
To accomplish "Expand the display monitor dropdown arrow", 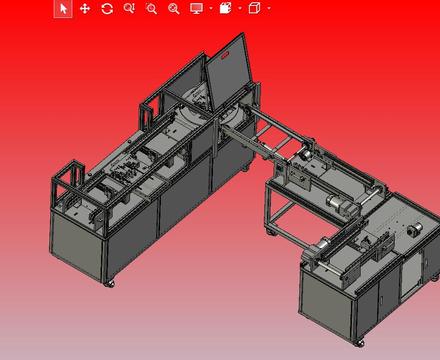I will (211, 8).
